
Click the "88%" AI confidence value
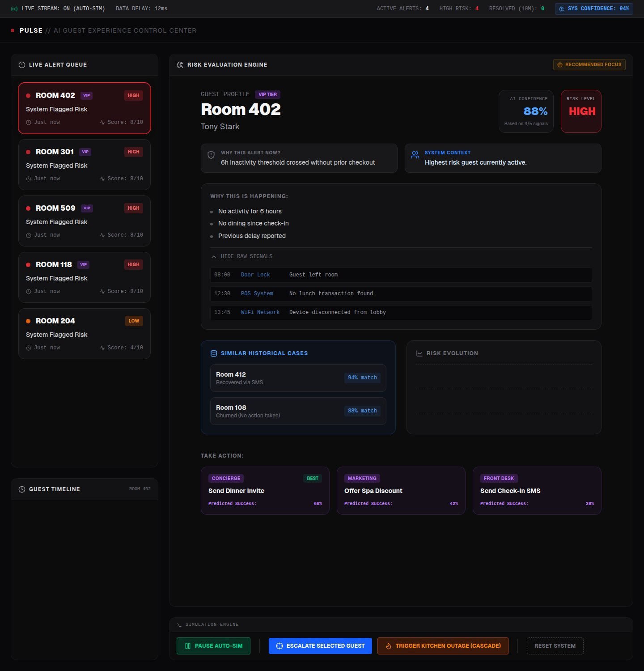pyautogui.click(x=535, y=111)
